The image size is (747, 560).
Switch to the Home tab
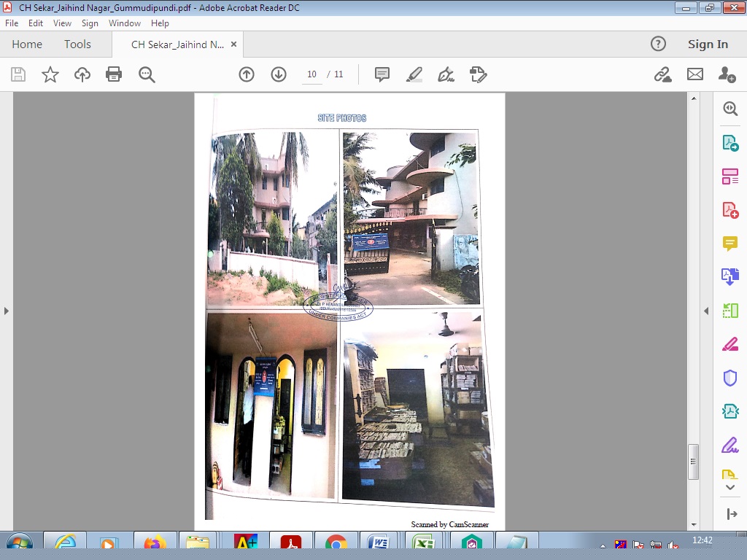[x=27, y=44]
